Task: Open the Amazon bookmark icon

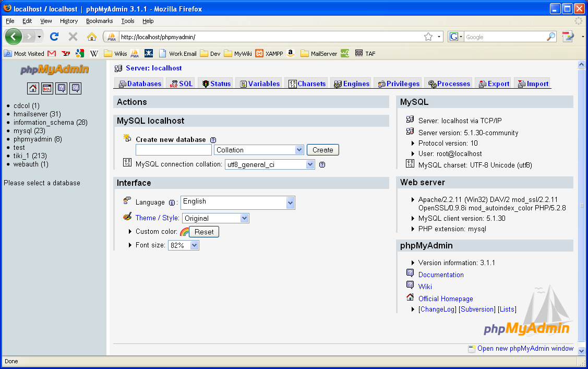Action: pos(291,54)
